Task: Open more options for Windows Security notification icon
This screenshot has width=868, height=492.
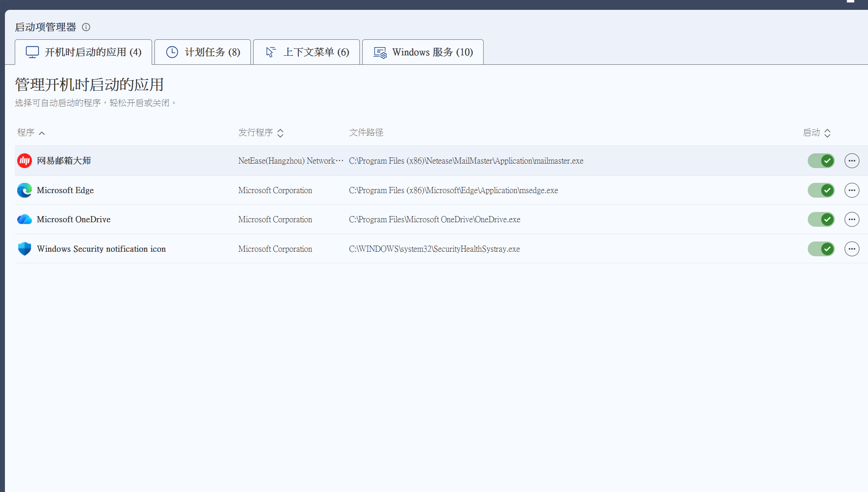Action: pyautogui.click(x=852, y=249)
